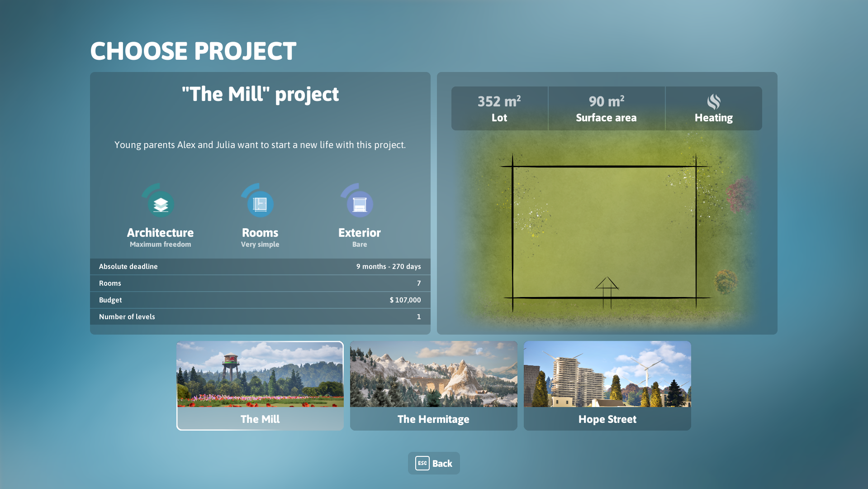
Task: Click the Rooms count row
Action: [x=260, y=283]
